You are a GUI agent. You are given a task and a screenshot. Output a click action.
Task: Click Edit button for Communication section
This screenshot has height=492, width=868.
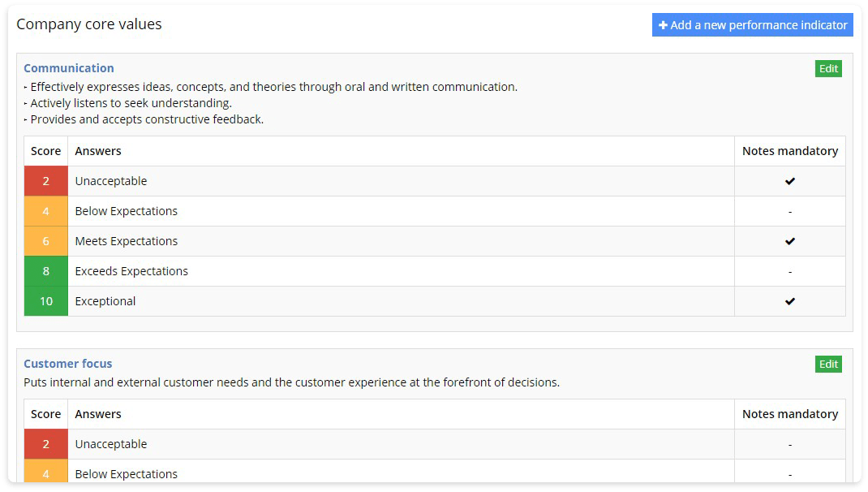pyautogui.click(x=828, y=69)
